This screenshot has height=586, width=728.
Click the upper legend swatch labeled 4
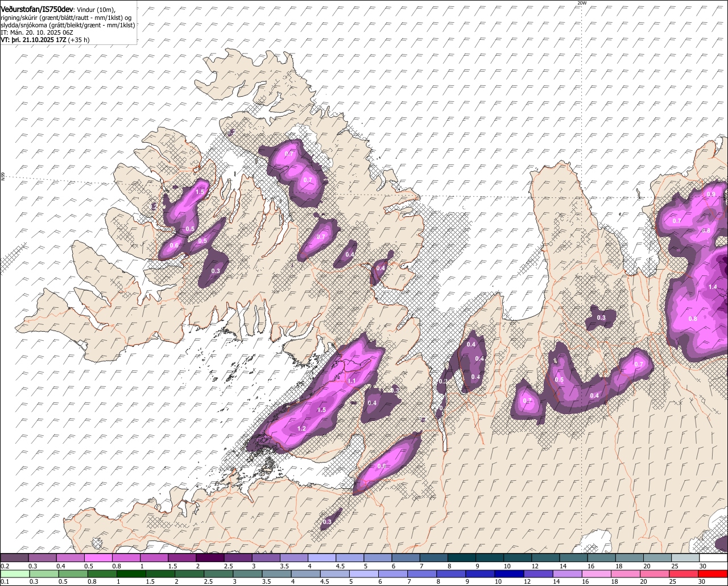pyautogui.click(x=322, y=558)
